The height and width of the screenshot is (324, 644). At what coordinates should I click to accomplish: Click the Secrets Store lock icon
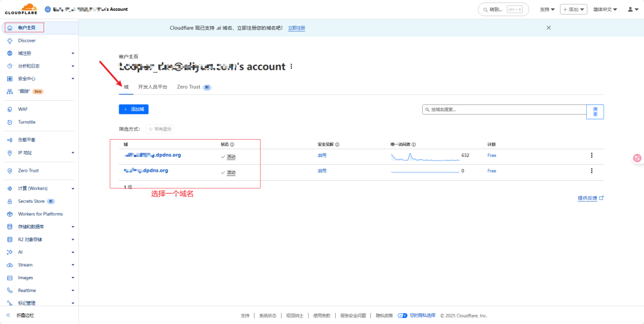click(x=10, y=202)
